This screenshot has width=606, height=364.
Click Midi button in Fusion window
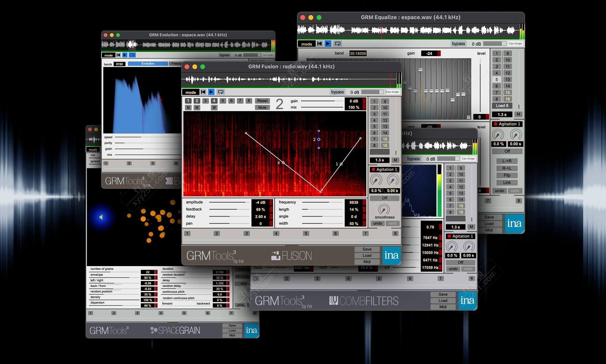pyautogui.click(x=367, y=262)
